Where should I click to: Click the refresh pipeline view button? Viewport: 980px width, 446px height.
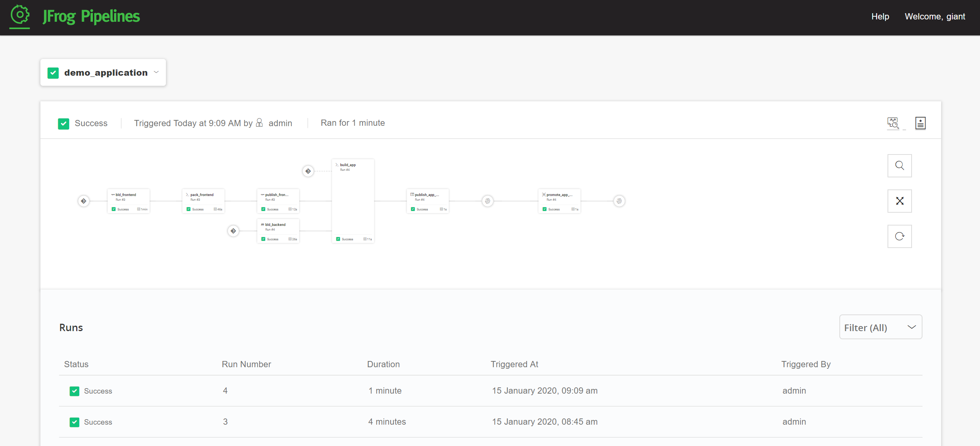899,236
